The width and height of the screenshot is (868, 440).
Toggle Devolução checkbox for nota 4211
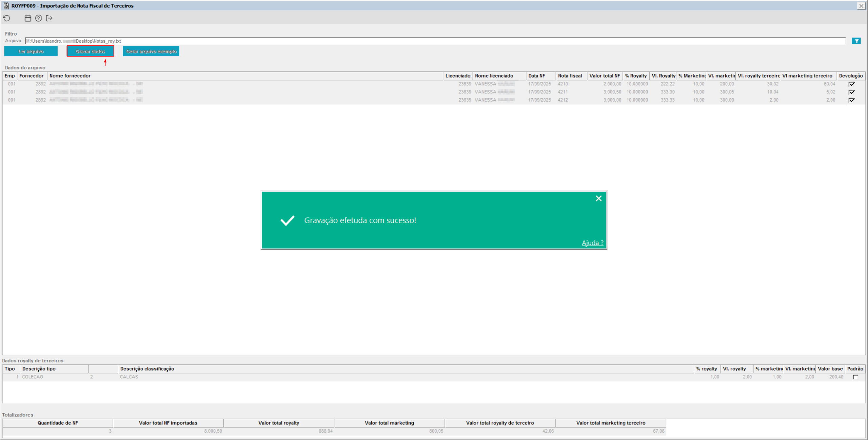[x=851, y=92]
